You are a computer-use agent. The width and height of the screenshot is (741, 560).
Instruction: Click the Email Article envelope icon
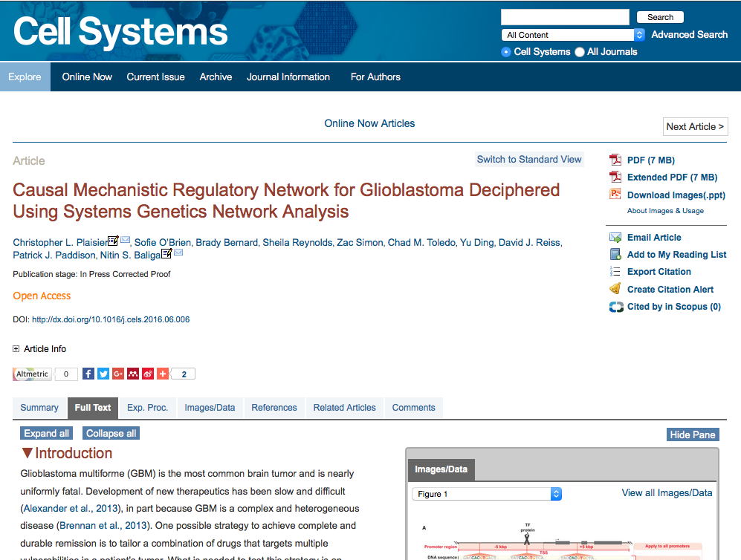[615, 238]
